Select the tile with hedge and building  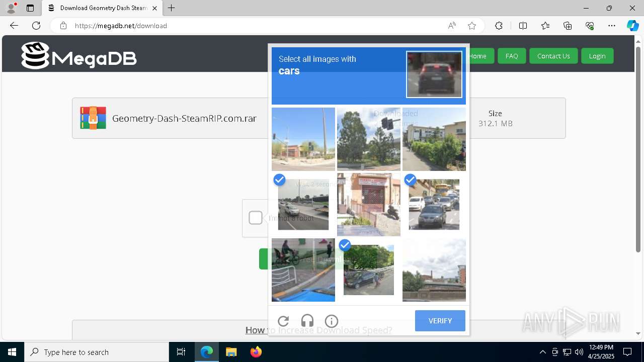(434, 139)
